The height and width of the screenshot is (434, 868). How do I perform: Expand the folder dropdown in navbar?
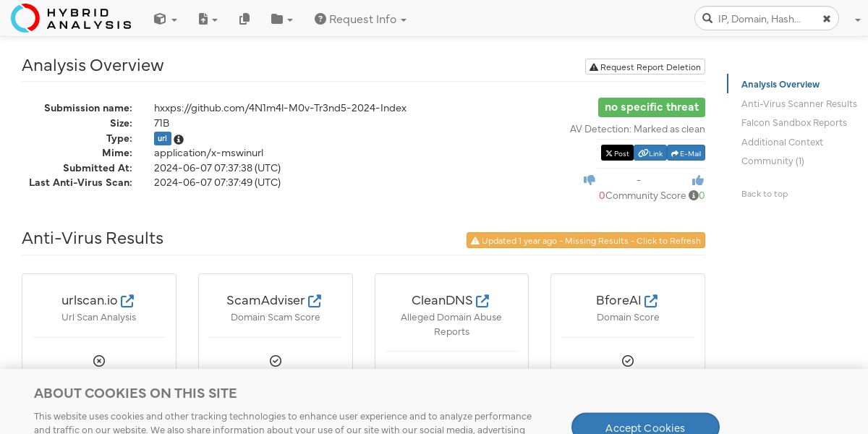[281, 20]
